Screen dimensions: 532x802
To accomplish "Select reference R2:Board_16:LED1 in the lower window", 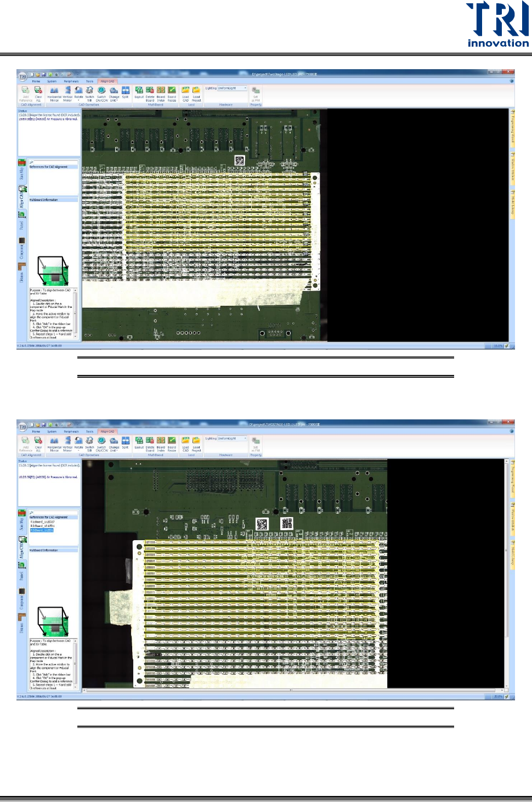I will pos(42,526).
